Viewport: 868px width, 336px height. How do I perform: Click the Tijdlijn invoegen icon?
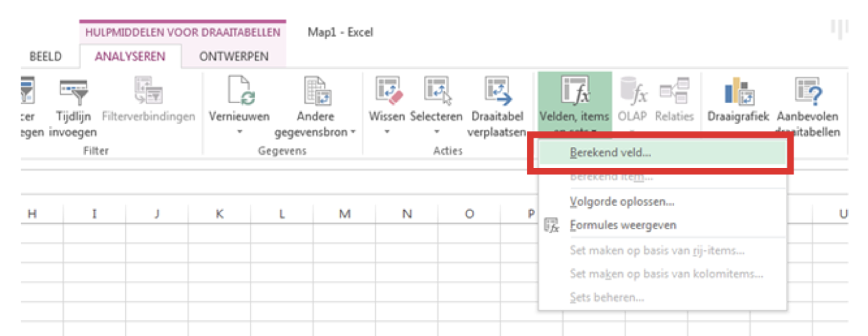click(76, 92)
